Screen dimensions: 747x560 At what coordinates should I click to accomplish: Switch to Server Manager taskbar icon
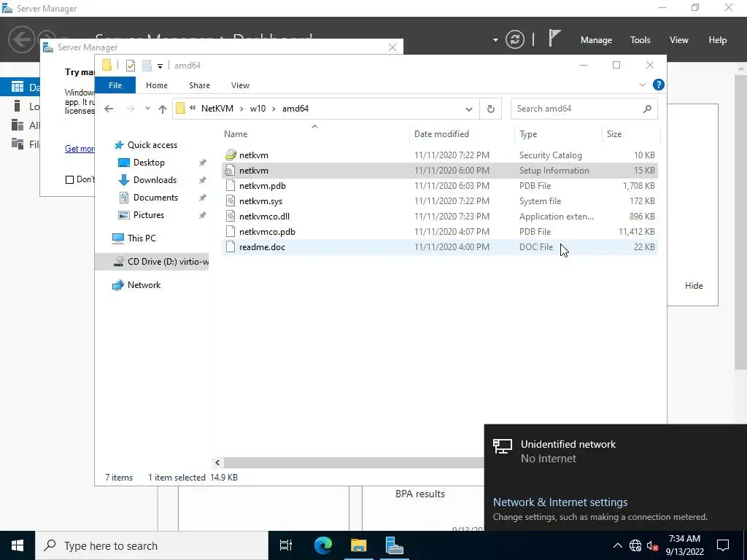(395, 545)
